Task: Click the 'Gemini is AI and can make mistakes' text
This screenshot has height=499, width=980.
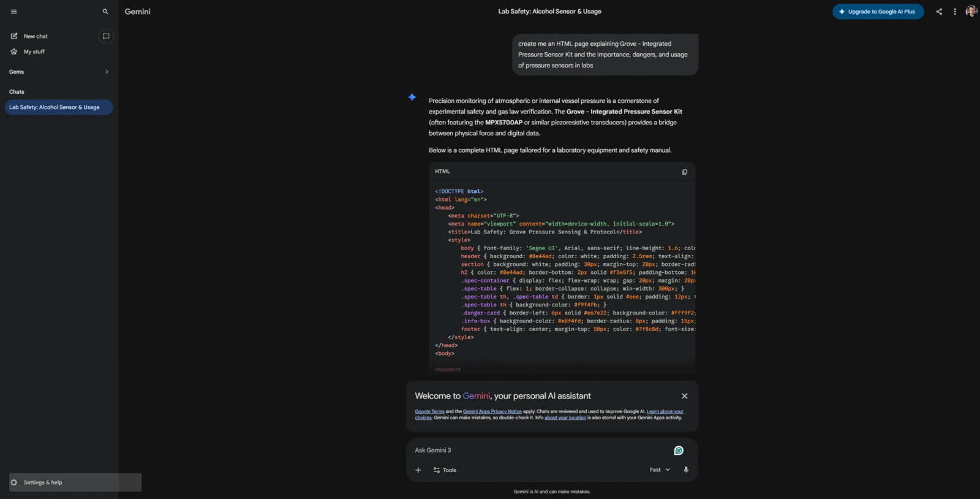Action: click(x=552, y=492)
